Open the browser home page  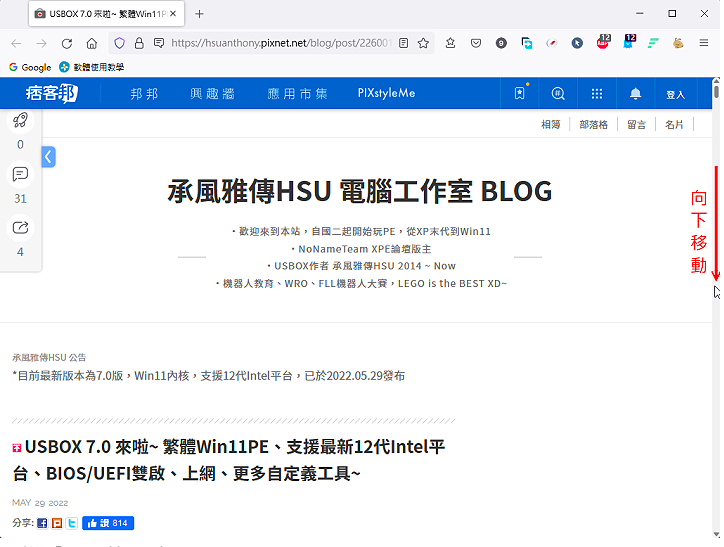pyautogui.click(x=92, y=43)
